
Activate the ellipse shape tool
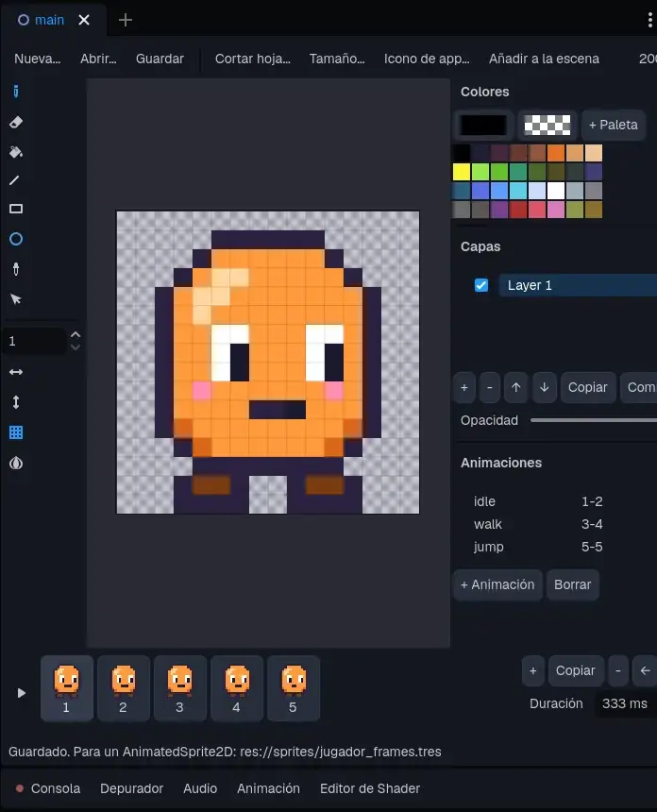pyautogui.click(x=16, y=239)
